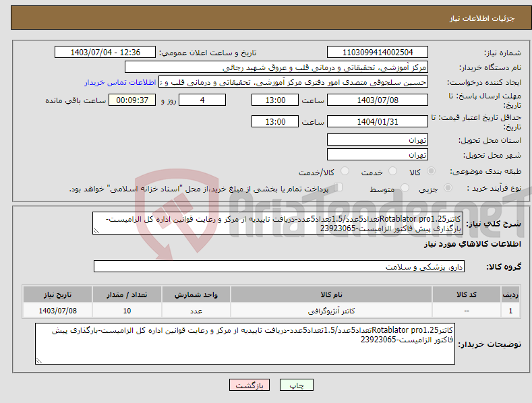The height and width of the screenshot is (403, 532).
Task: Click the کاتتر آنژیوگرافی item name cell
Action: click(x=331, y=311)
